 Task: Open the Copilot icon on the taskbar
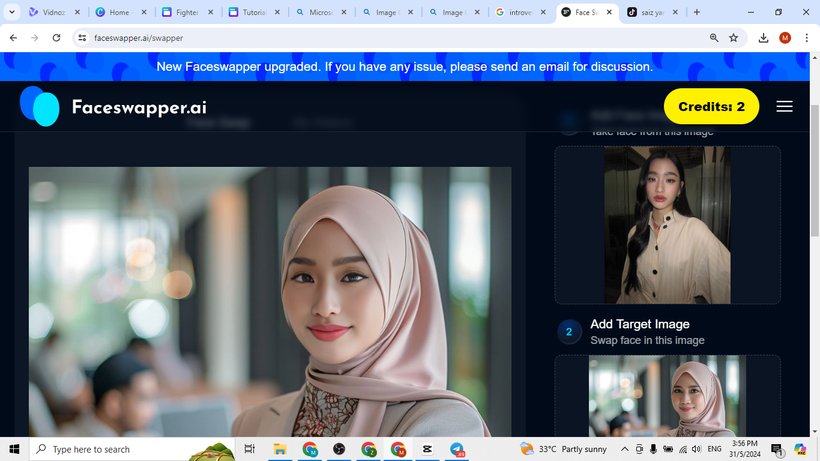pos(800,449)
